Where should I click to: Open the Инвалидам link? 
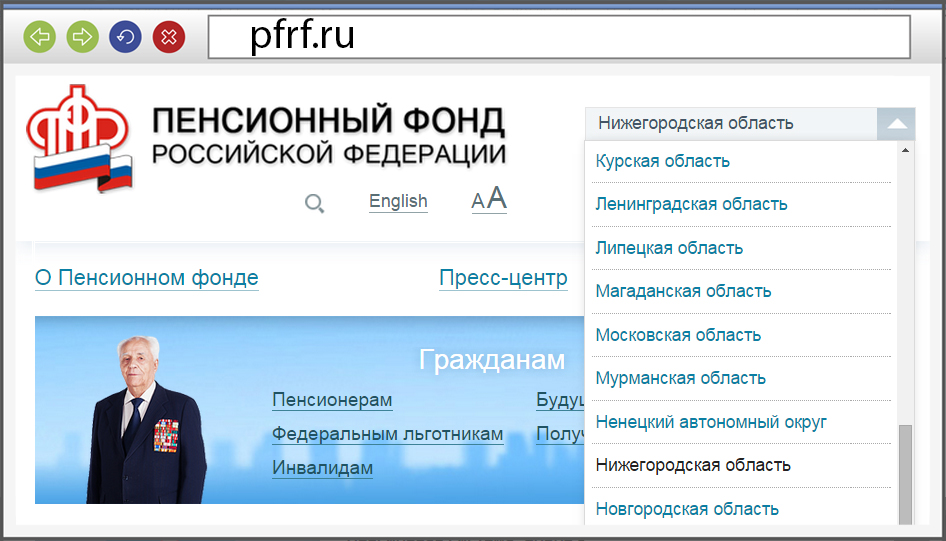322,467
